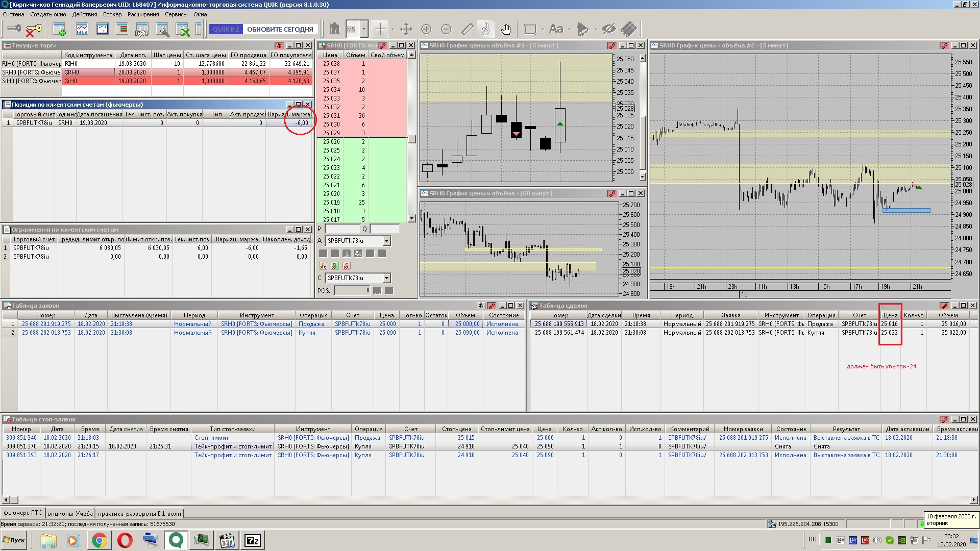Viewport: 980px width, 551px height.
Task: Select the hand pan tool
Action: (x=505, y=30)
